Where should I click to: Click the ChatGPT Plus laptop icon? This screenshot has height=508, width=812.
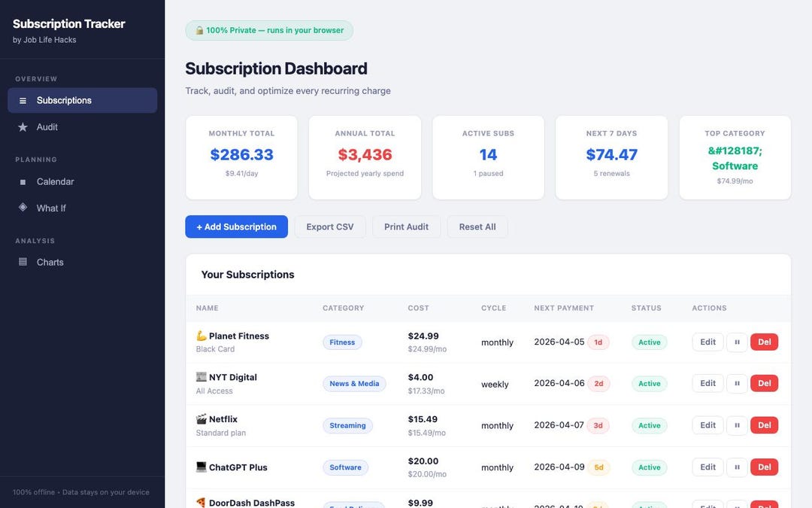click(x=201, y=467)
